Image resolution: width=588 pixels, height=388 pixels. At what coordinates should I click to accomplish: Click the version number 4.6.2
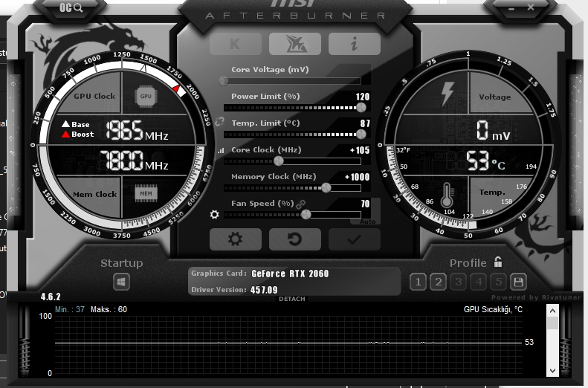(51, 297)
